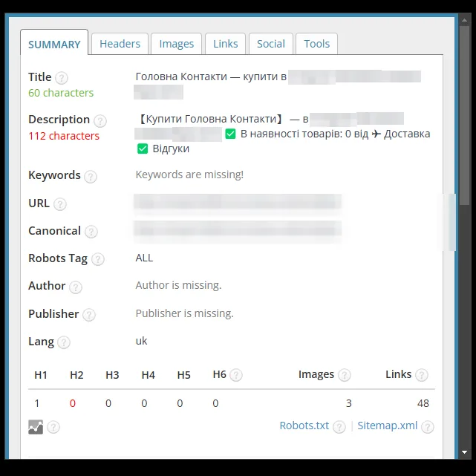This screenshot has width=476, height=476.
Task: Click the Lang value 'uk'
Action: click(x=141, y=341)
